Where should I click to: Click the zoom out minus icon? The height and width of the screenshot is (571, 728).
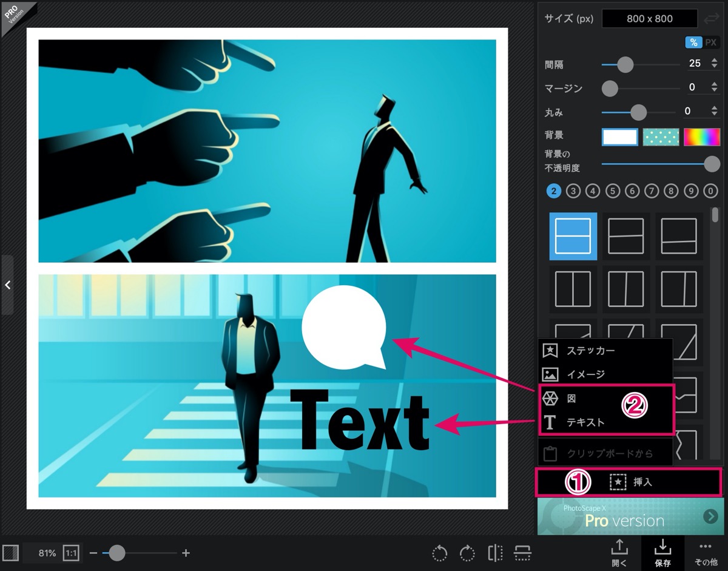[93, 553]
